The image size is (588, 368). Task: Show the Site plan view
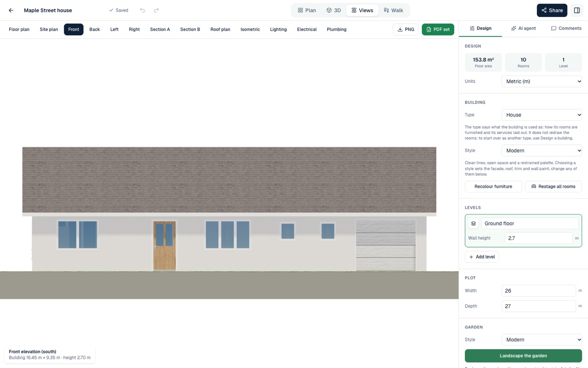pyautogui.click(x=49, y=29)
